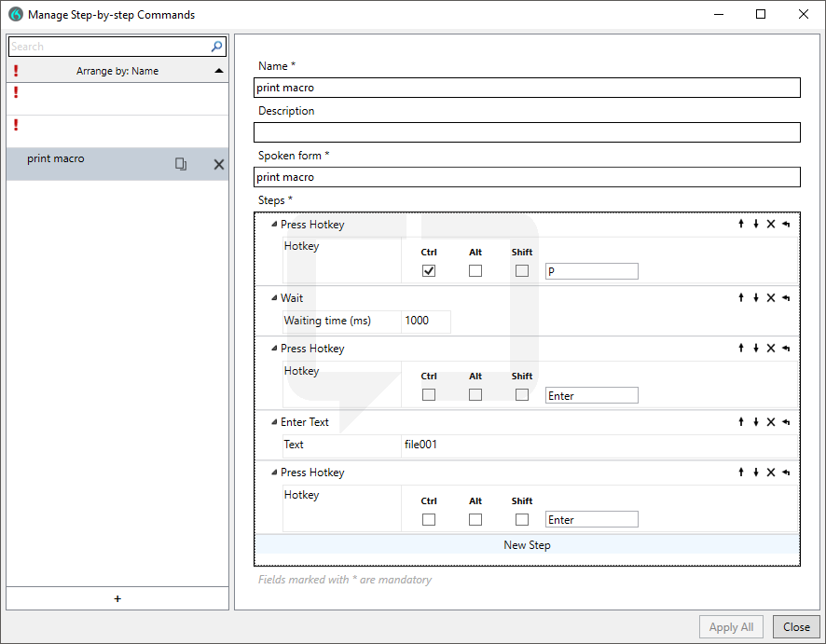Delete the Wait step with its X icon
The width and height of the screenshot is (826, 644).
tap(771, 298)
